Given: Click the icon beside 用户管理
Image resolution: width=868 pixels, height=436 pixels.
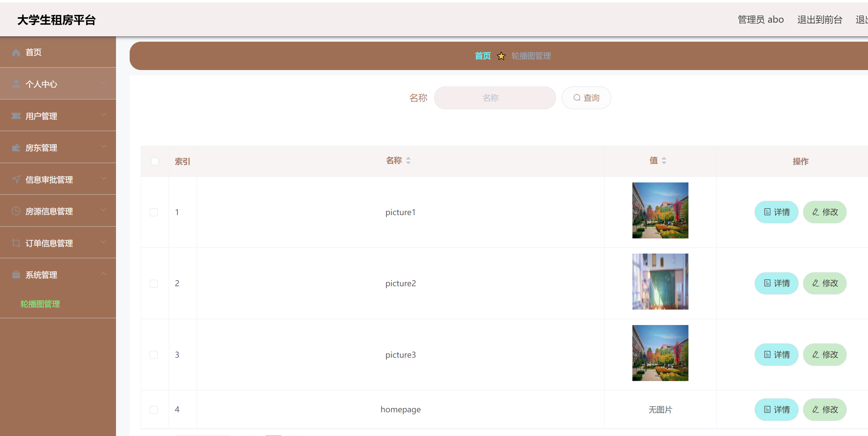Looking at the screenshot, I should 16,116.
